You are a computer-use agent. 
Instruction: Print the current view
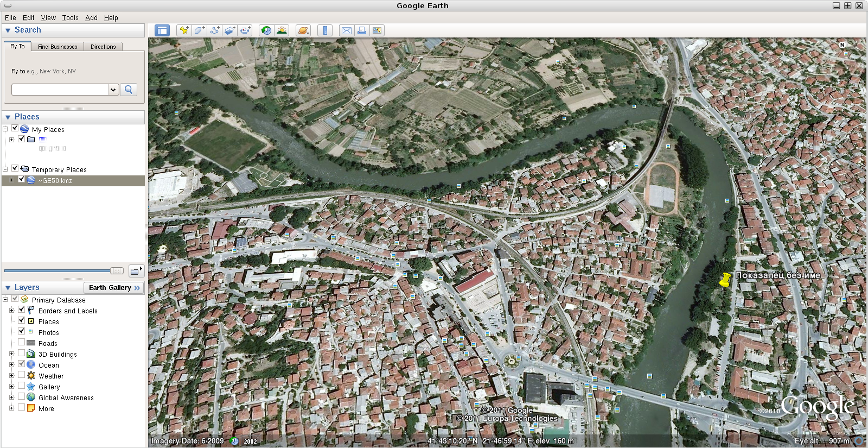pos(361,30)
